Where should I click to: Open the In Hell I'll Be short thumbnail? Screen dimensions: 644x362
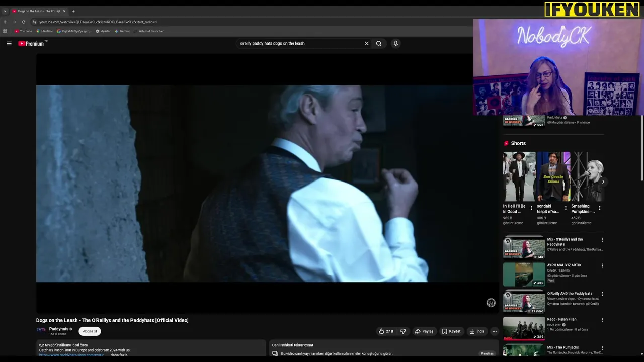coord(519,176)
